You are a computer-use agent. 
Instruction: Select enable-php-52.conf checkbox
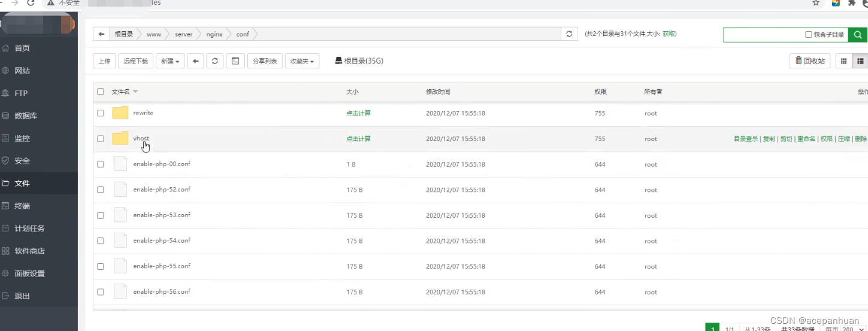point(101,189)
